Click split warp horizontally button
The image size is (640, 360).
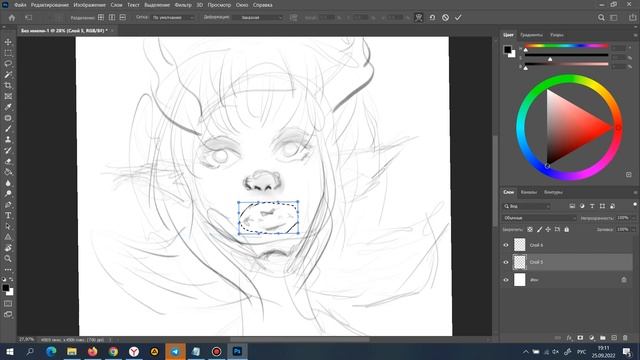coord(123,18)
